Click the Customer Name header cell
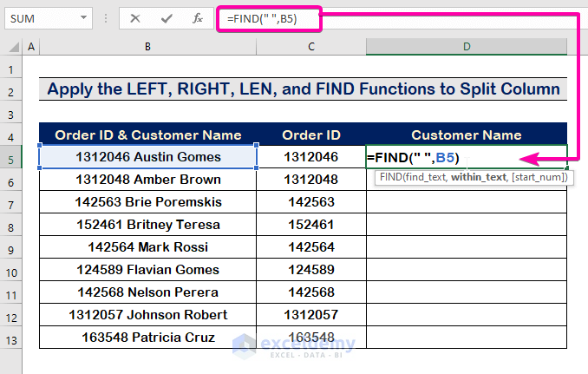The image size is (588, 374). coord(466,135)
